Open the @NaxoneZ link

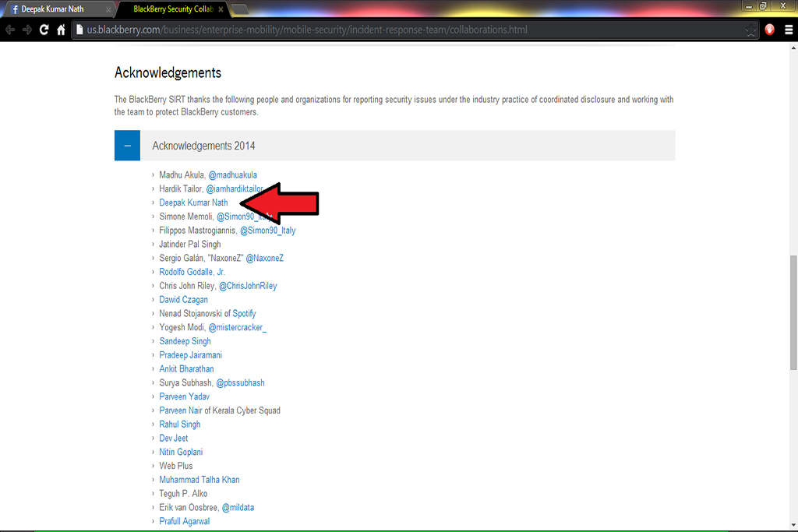[x=265, y=258]
